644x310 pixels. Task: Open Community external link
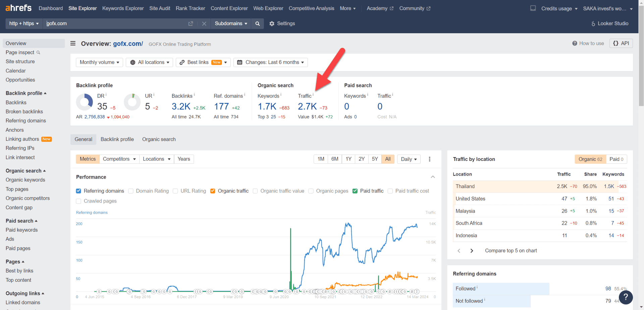(x=415, y=8)
